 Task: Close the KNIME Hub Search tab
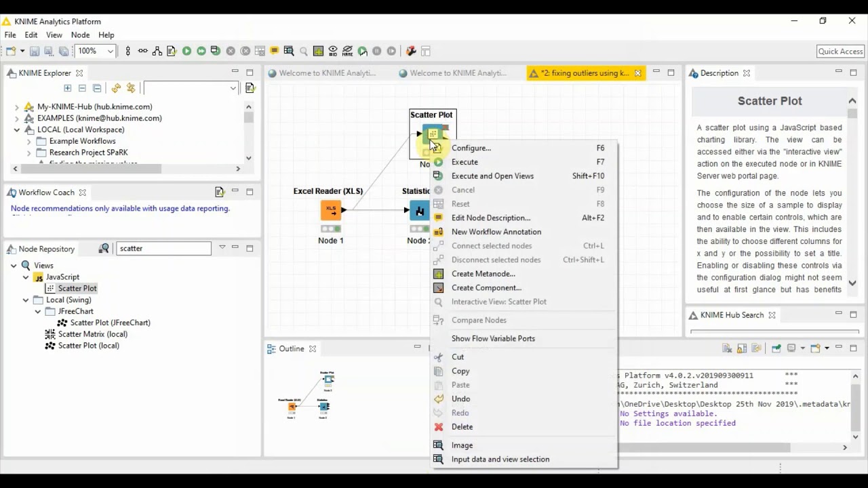click(772, 315)
